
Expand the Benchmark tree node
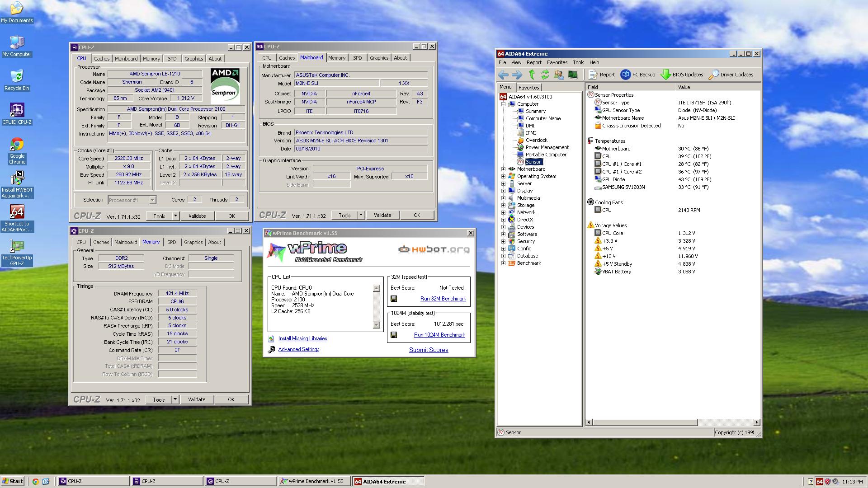[503, 263]
